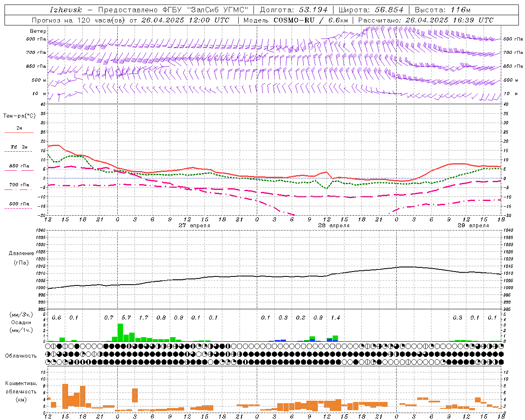This screenshot has width=525, height=420.
Task: Click the "28 апреля" date label
Action: [334, 226]
